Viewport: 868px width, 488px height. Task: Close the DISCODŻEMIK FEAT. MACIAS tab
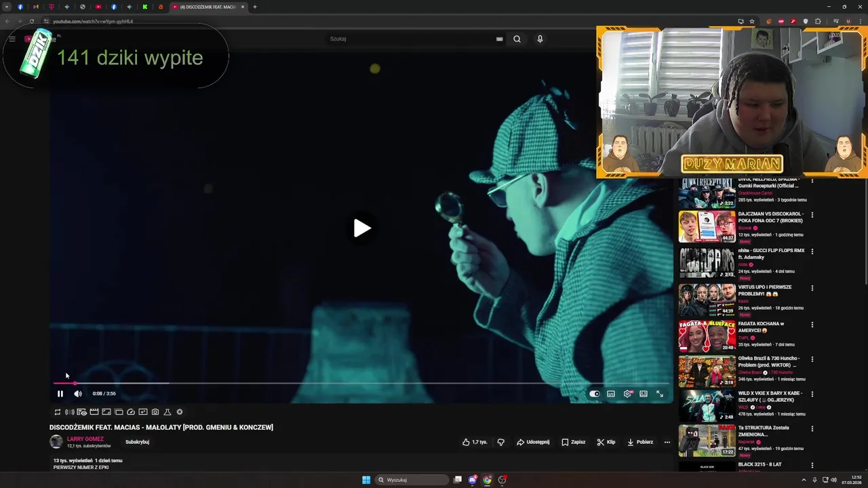click(x=243, y=7)
